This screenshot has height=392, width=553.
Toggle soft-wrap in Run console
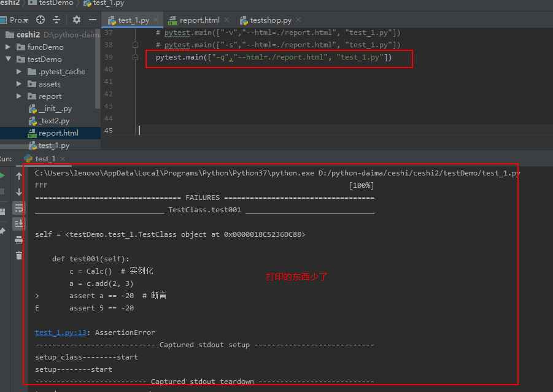point(19,208)
